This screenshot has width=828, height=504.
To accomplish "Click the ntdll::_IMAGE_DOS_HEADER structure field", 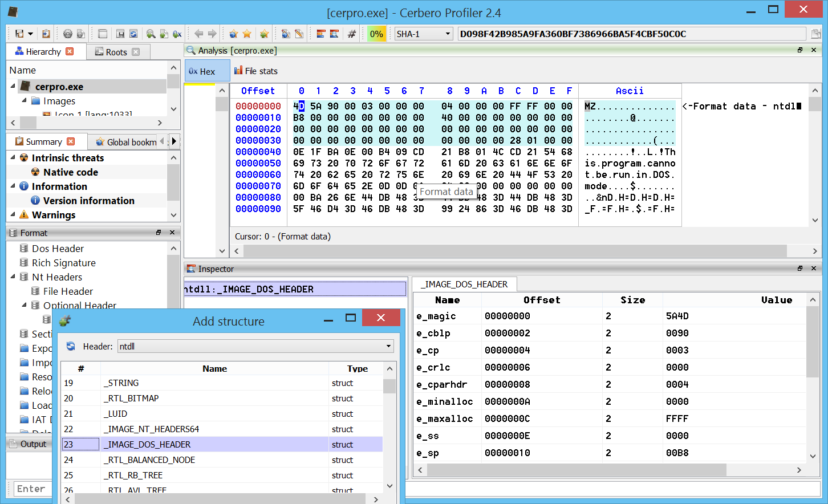I will point(295,289).
